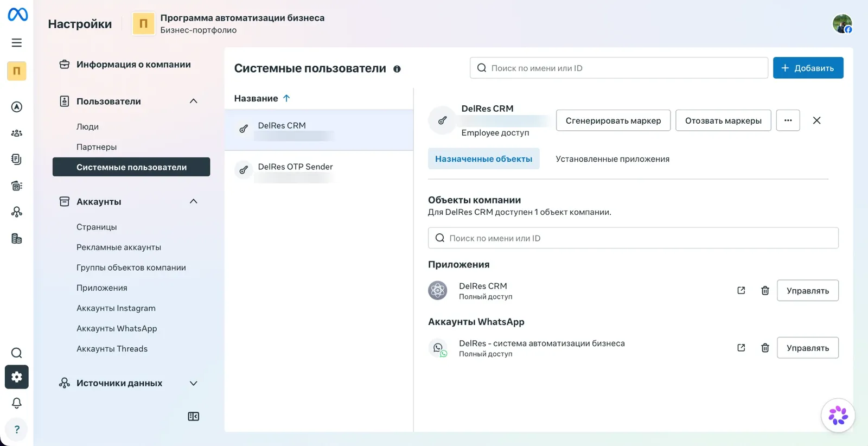Click Управлять for the WhatsApp account
Screen dimensions: 868x446
pyautogui.click(x=807, y=348)
